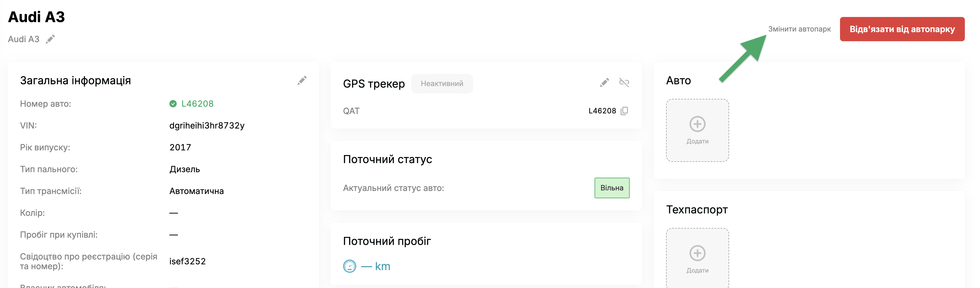Click Змінити автопарк link
The image size is (980, 288).
tap(799, 29)
